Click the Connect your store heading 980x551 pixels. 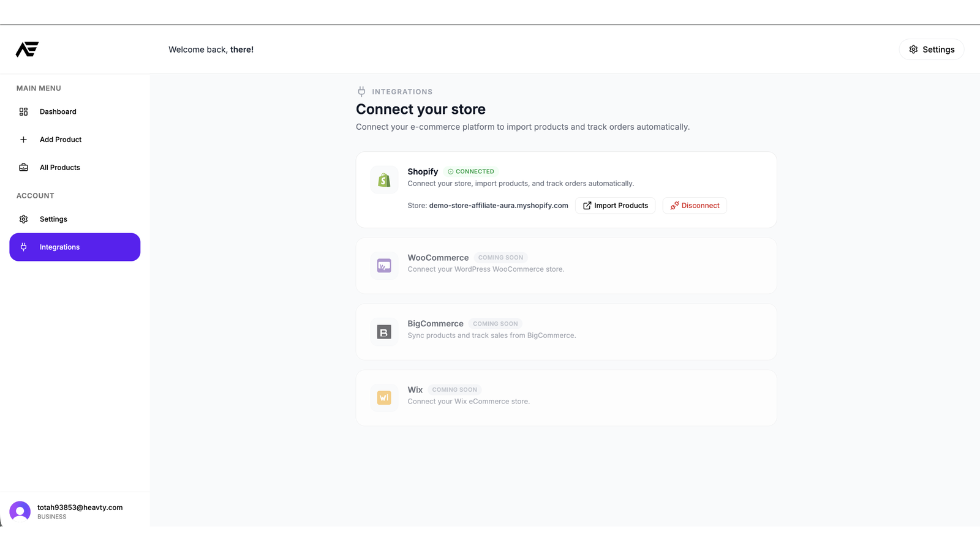[421, 109]
